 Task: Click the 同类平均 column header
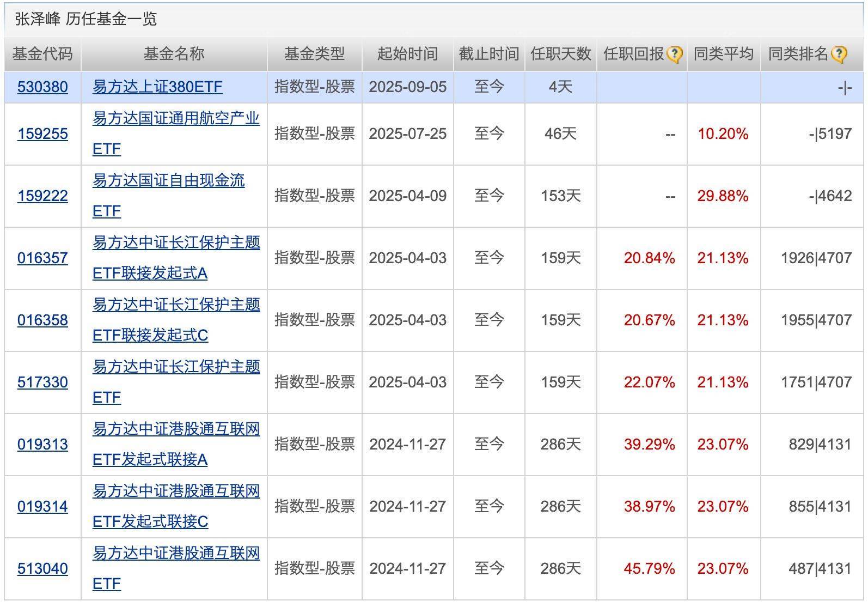point(723,54)
